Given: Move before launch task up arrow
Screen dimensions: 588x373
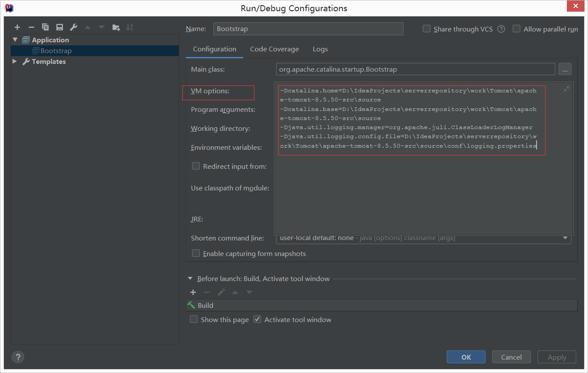Looking at the screenshot, I should tap(235, 292).
